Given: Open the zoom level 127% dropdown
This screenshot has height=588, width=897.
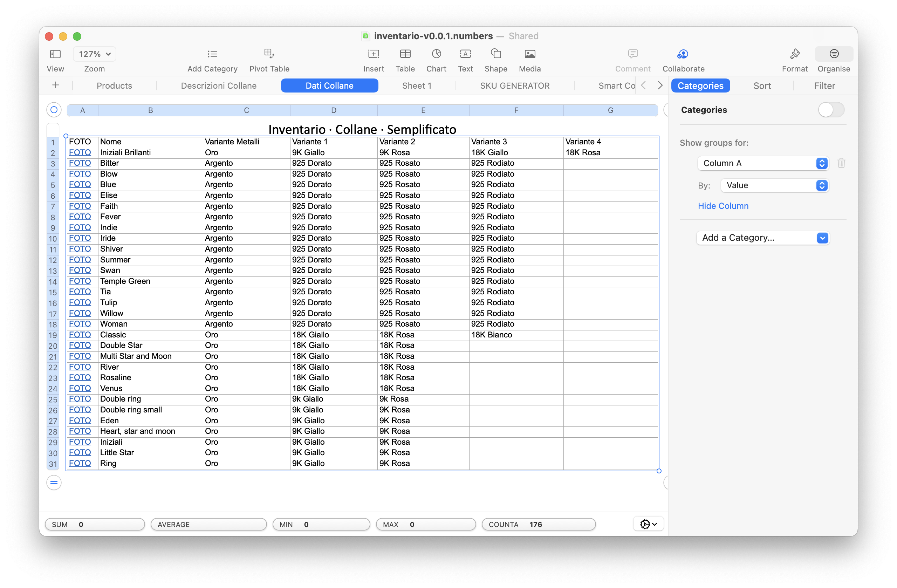Looking at the screenshot, I should point(95,54).
